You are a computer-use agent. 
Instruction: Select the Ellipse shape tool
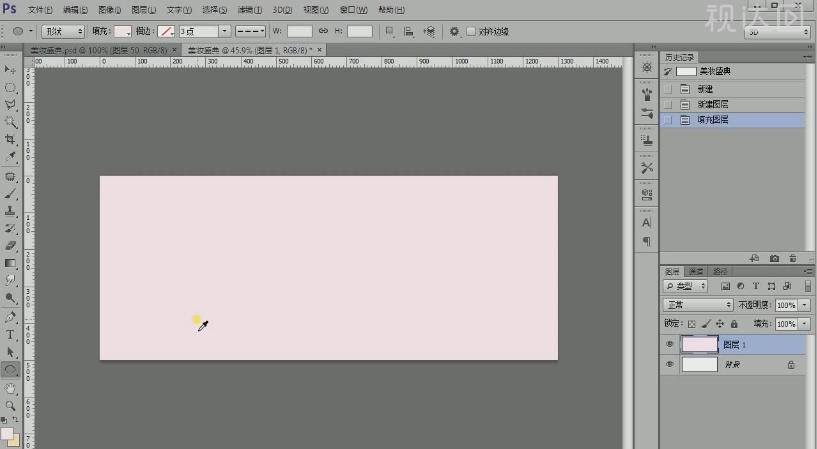[x=10, y=370]
